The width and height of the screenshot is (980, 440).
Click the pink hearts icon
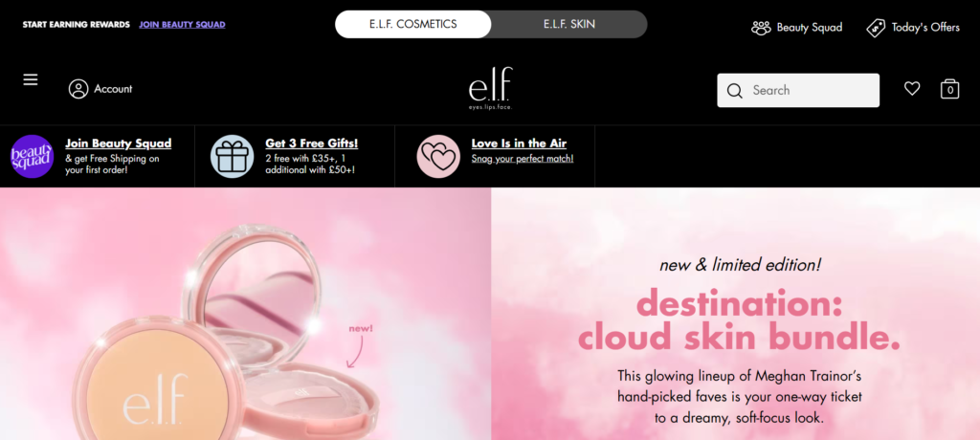[x=438, y=156]
